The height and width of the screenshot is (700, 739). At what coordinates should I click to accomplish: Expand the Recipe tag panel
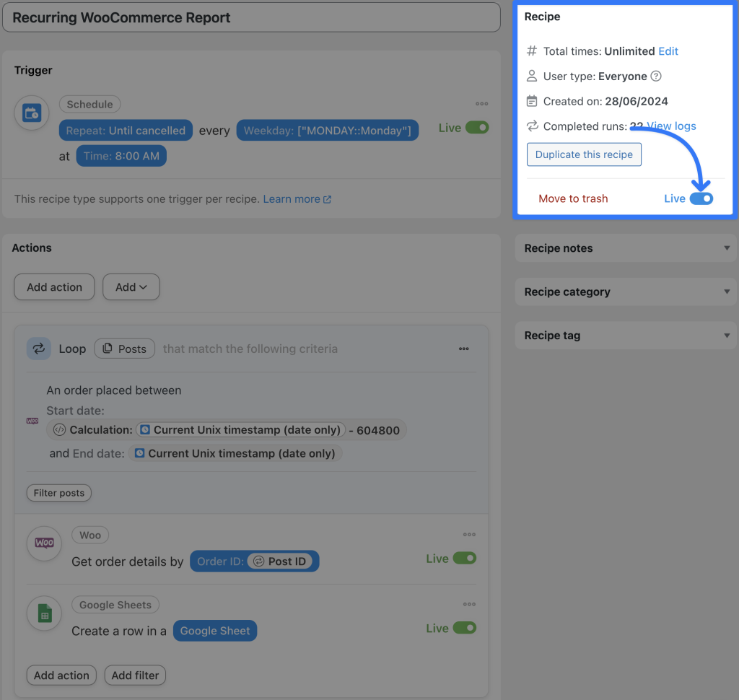click(625, 335)
